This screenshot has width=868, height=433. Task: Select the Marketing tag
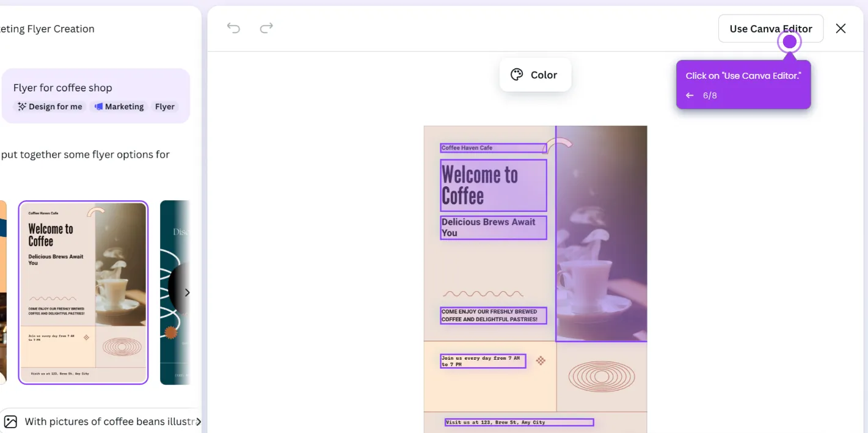(119, 106)
